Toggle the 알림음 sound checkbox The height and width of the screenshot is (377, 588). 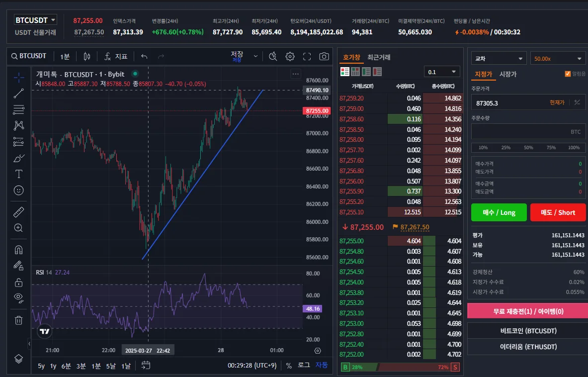click(568, 74)
